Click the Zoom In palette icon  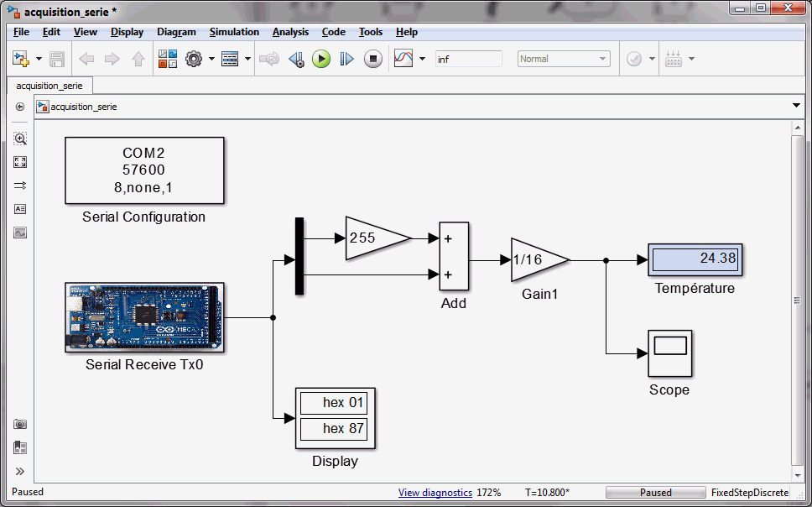pyautogui.click(x=20, y=139)
